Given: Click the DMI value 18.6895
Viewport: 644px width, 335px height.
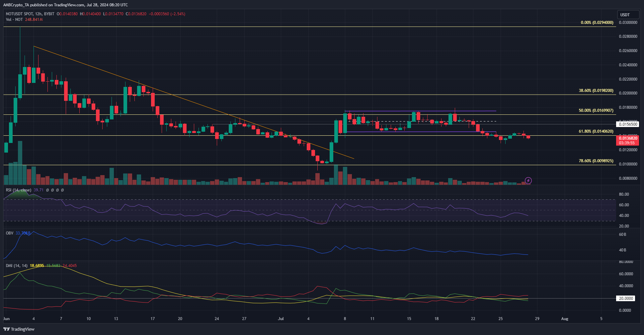Looking at the screenshot, I should tap(37, 266).
